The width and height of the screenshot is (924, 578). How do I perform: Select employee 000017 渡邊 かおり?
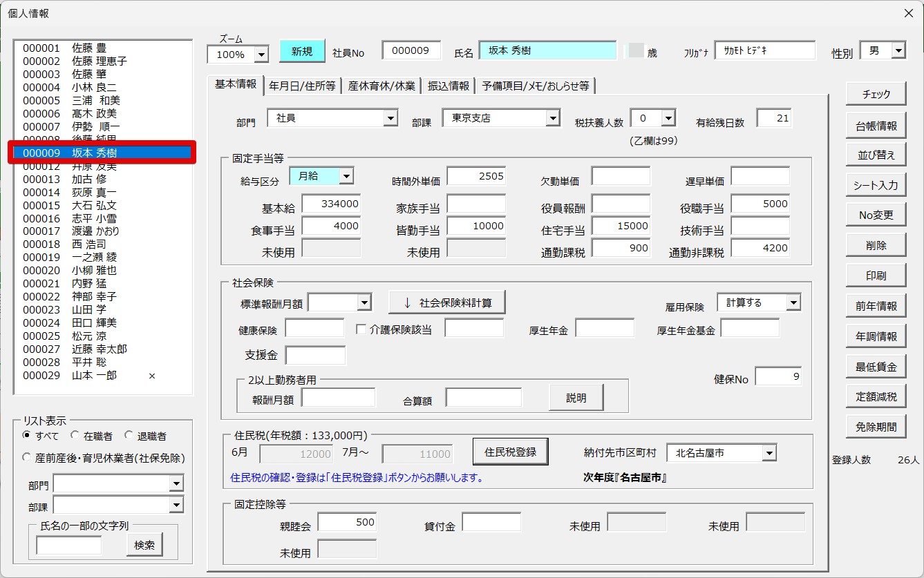pos(103,231)
